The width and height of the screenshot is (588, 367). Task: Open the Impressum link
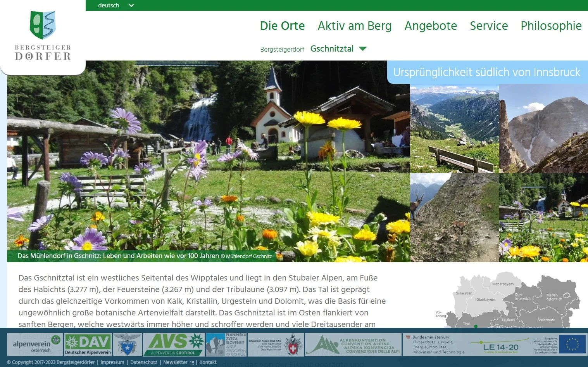112,362
